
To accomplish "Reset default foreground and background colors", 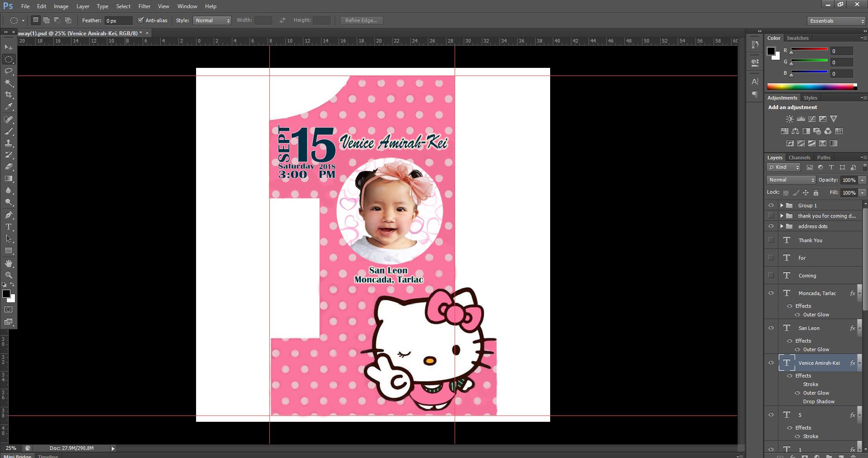I will 4,285.
